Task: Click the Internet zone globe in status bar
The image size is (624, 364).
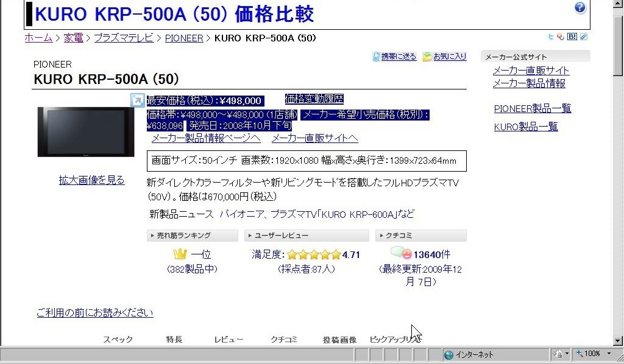Action: pyautogui.click(x=448, y=354)
